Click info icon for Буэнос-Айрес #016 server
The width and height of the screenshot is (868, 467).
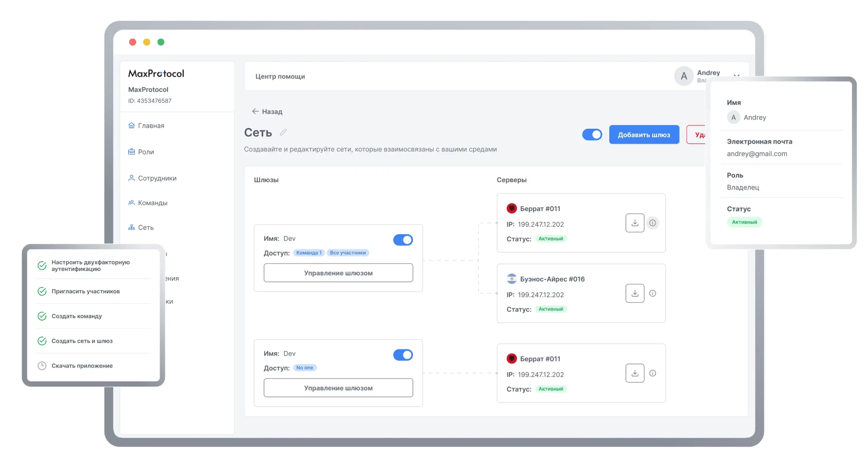click(x=652, y=293)
